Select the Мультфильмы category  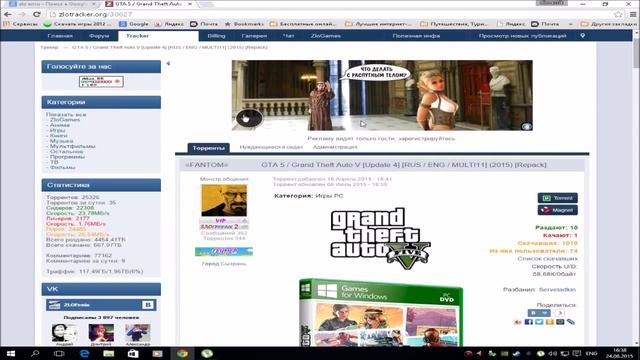tap(72, 146)
